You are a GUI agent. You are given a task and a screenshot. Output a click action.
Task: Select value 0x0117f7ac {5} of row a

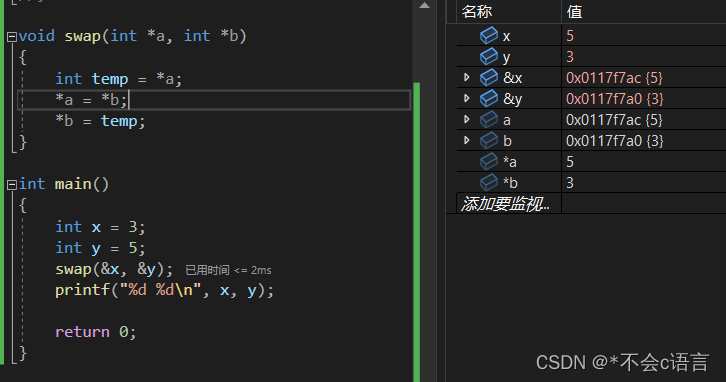pyautogui.click(x=614, y=120)
